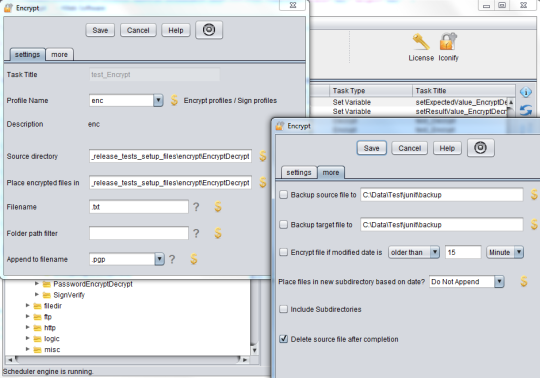Click Cancel in the left Encrypt dialog

[138, 30]
